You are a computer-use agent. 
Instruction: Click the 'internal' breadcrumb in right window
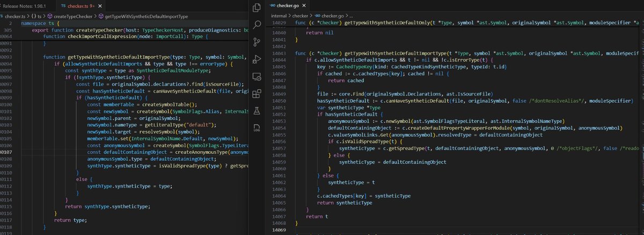point(279,17)
